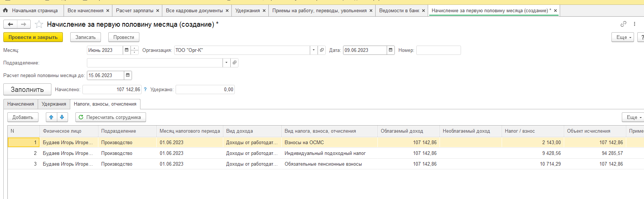Screen dimensions: 644x199
Task: Click the question mark beside Начислено
Action: pyautogui.click(x=145, y=89)
